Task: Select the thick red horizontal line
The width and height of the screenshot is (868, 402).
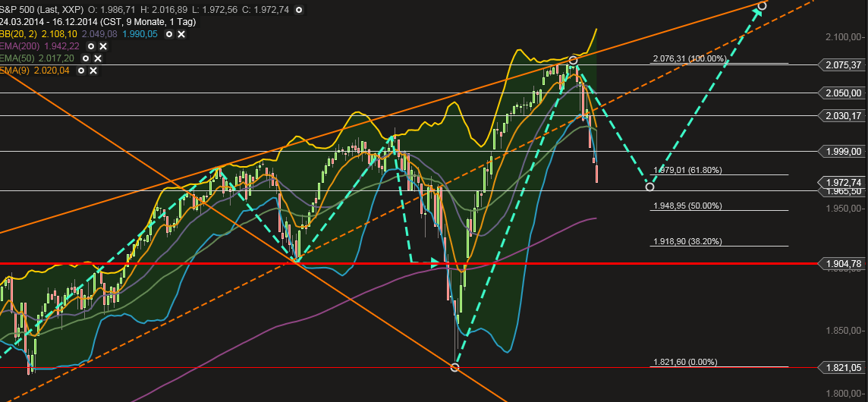Action: point(408,263)
